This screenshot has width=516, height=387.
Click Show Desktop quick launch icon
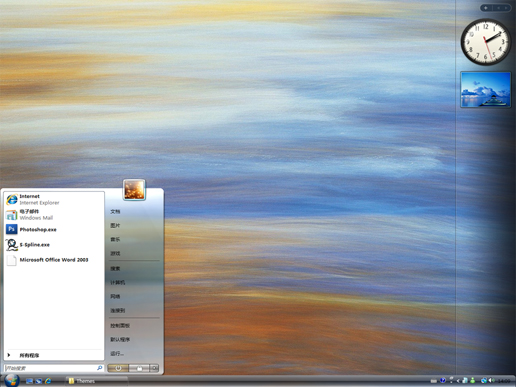29,381
